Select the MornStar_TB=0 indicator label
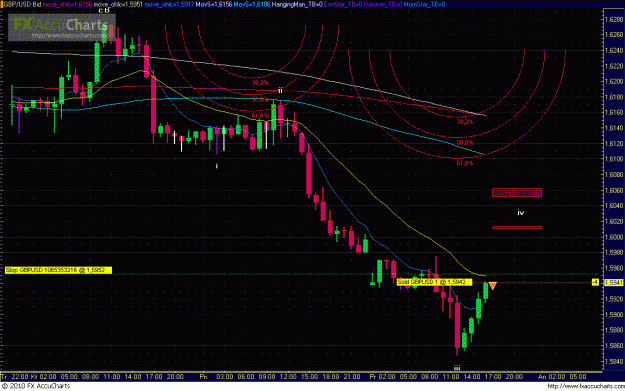The height and width of the screenshot is (391, 625). pos(425,4)
